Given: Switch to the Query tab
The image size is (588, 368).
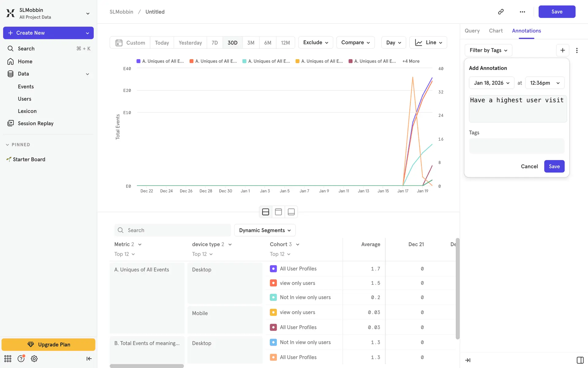Looking at the screenshot, I should click(x=472, y=31).
